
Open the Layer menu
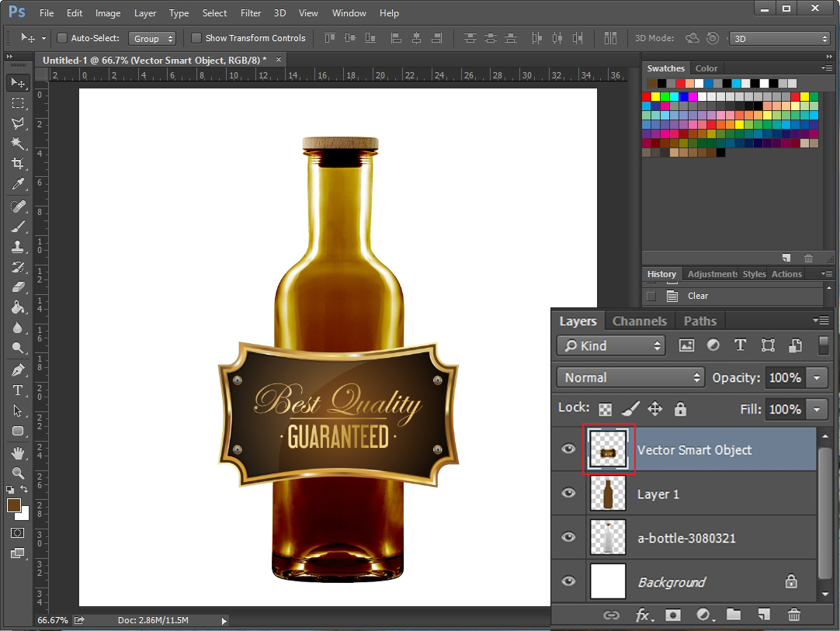[145, 13]
